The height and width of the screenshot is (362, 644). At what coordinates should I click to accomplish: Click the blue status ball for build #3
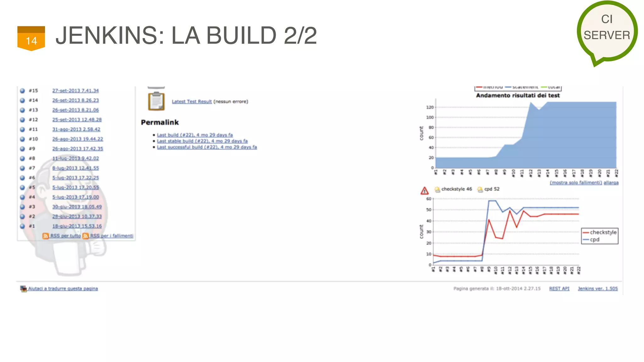click(x=22, y=207)
